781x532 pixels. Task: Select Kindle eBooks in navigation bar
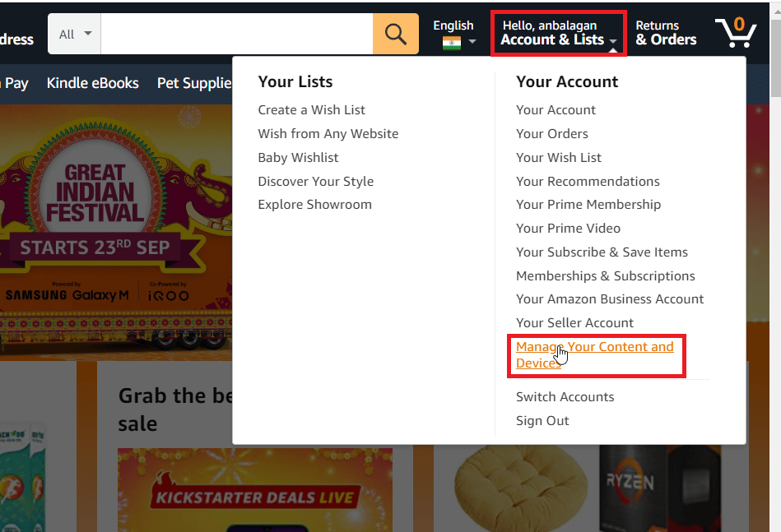pos(93,83)
